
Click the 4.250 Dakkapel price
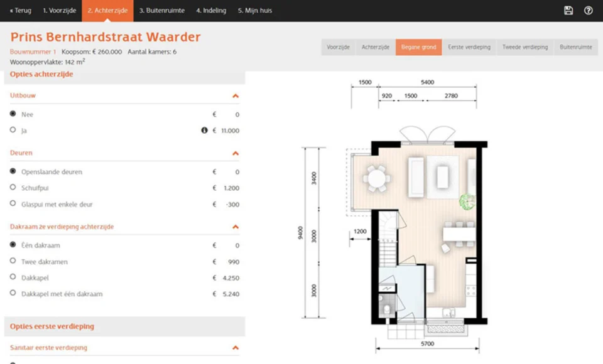coord(231,278)
